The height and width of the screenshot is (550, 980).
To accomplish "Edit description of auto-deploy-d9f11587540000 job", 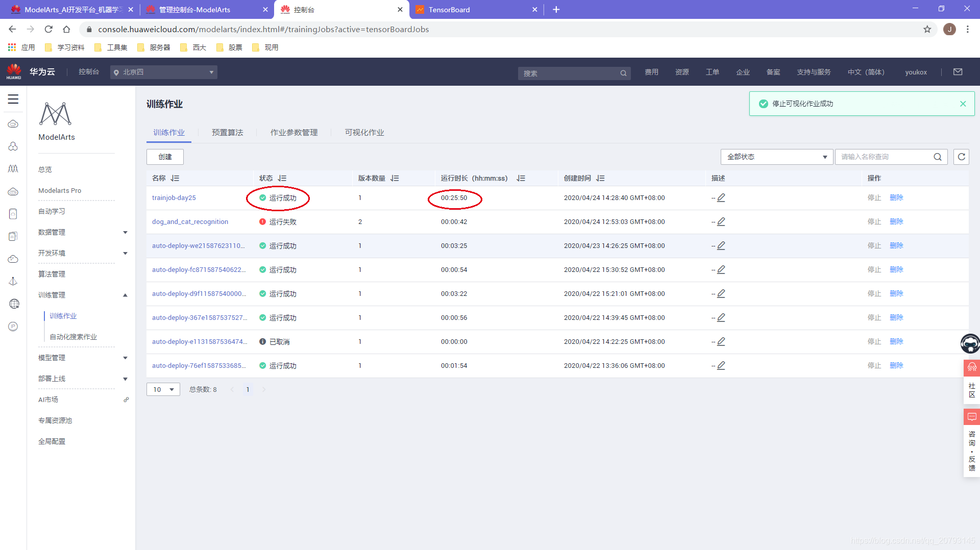I will pos(721,293).
